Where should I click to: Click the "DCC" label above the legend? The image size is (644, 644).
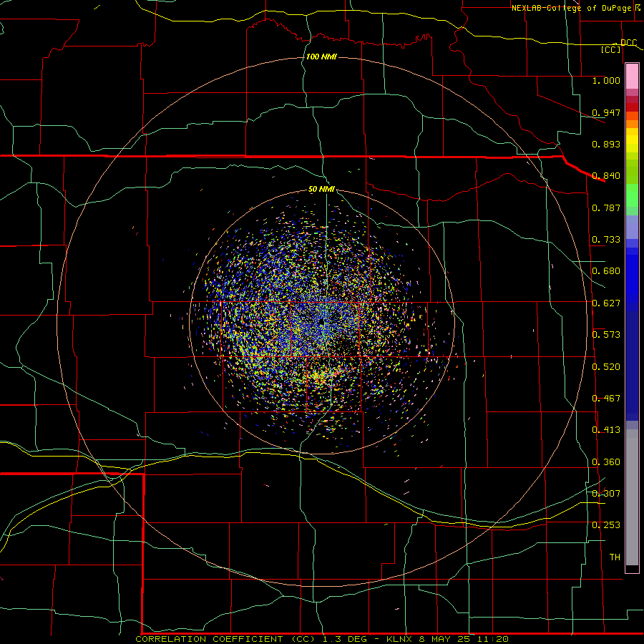click(x=628, y=43)
